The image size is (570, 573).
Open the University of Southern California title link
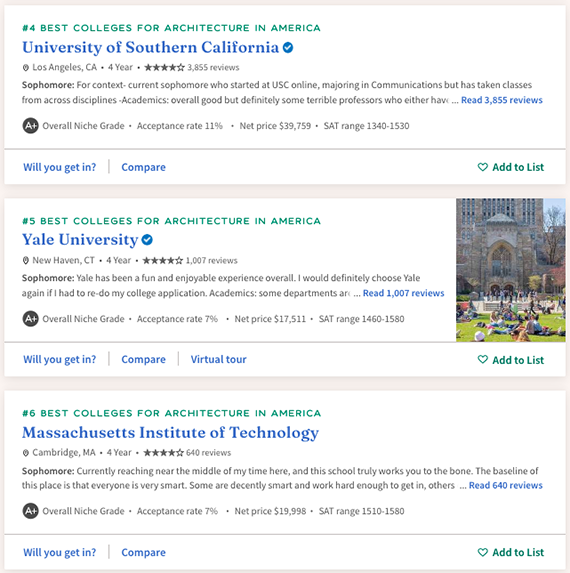(x=151, y=48)
